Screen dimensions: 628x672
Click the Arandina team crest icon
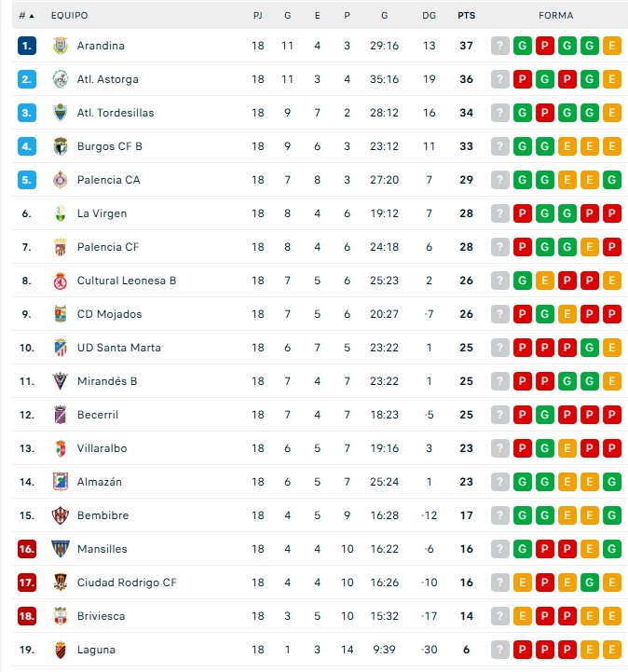pos(60,46)
